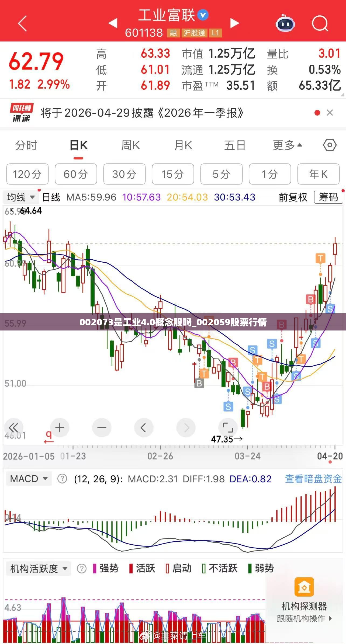Open the 均线 indicator dropdown

pos(21,197)
